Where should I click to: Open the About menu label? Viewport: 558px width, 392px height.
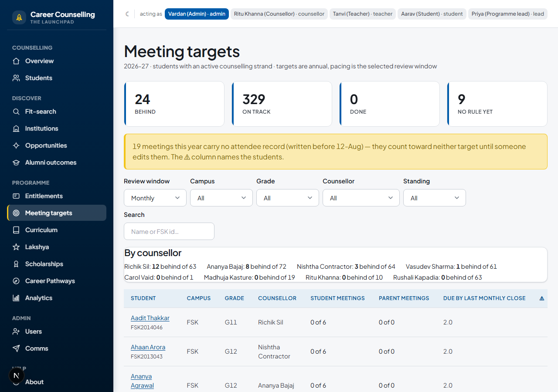pyautogui.click(x=34, y=382)
